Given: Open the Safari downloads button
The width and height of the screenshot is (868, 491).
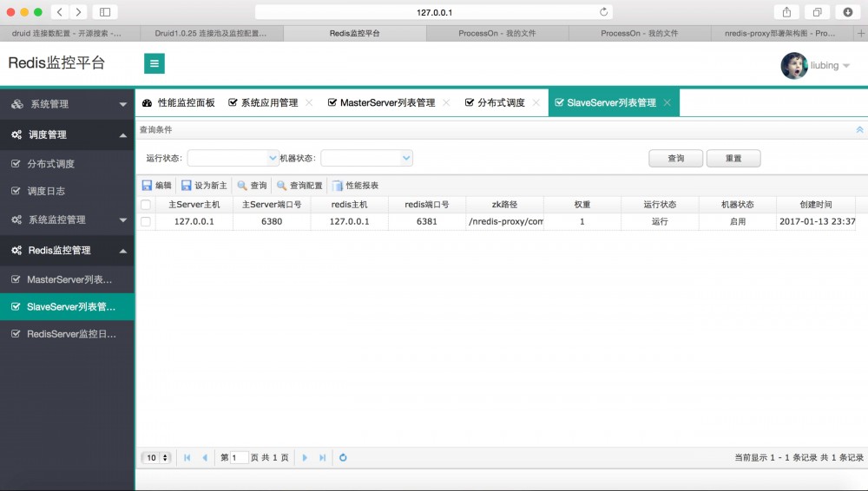Looking at the screenshot, I should pos(847,11).
